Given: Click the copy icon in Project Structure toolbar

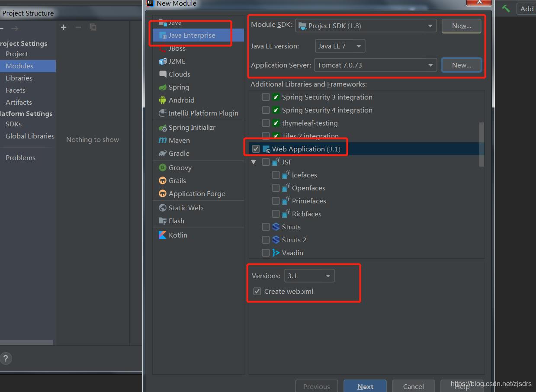Looking at the screenshot, I should pyautogui.click(x=93, y=27).
